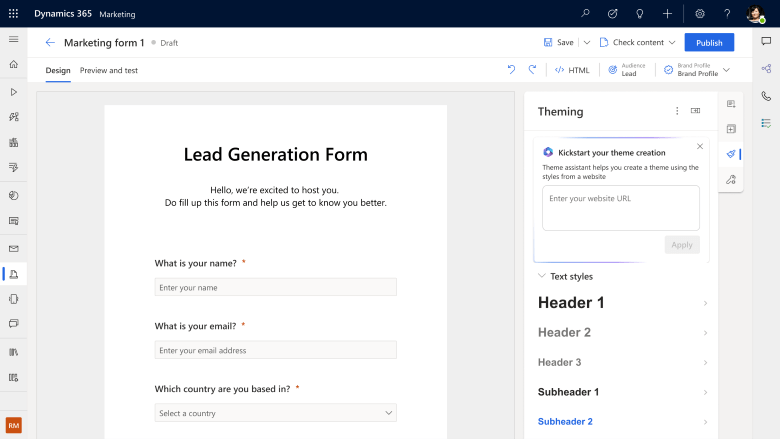Click the website URL input field
780x439 pixels.
click(620, 208)
